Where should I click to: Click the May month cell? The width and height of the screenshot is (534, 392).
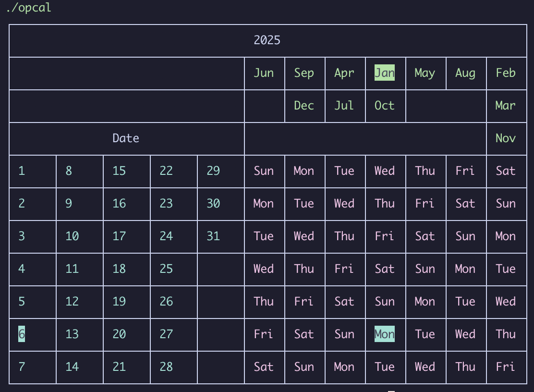(x=425, y=73)
